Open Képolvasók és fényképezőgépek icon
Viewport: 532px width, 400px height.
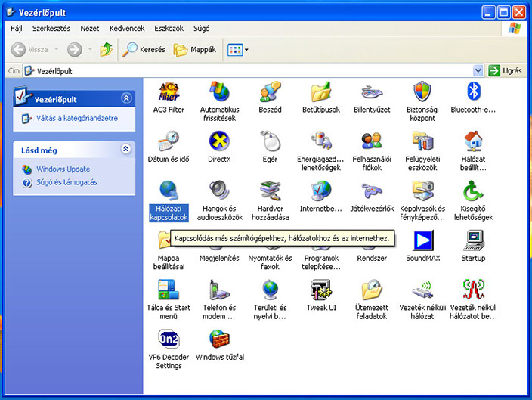(422, 191)
